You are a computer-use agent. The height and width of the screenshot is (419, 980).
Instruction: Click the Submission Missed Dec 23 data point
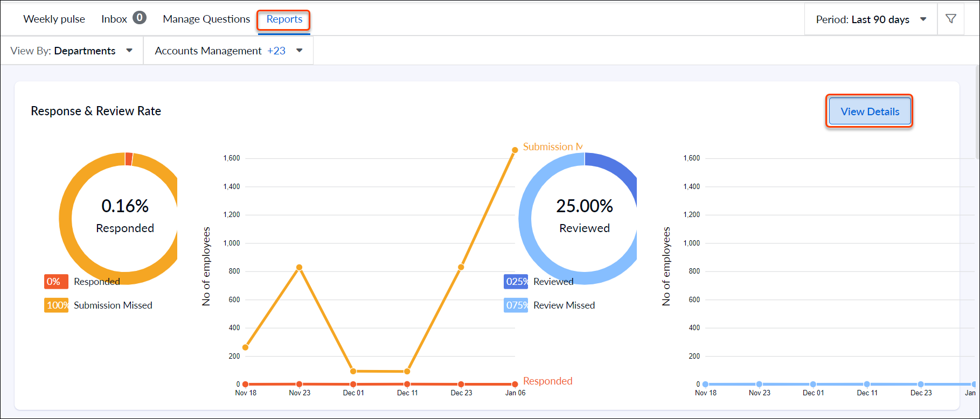point(461,267)
